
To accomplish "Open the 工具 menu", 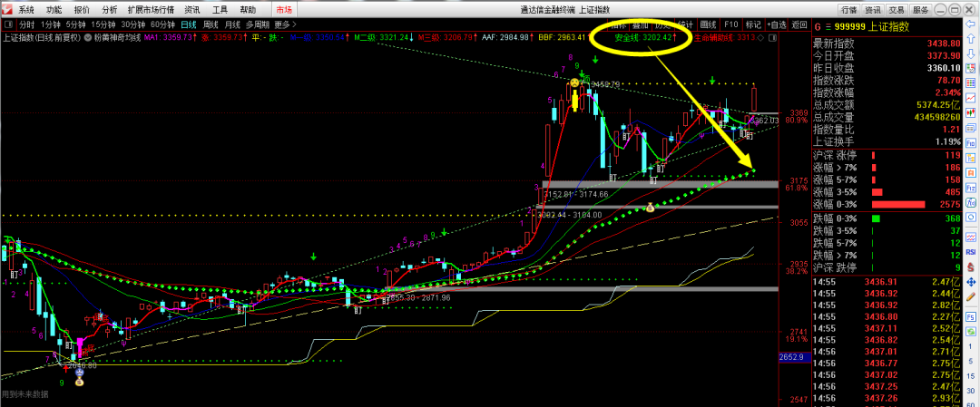I will point(220,9).
